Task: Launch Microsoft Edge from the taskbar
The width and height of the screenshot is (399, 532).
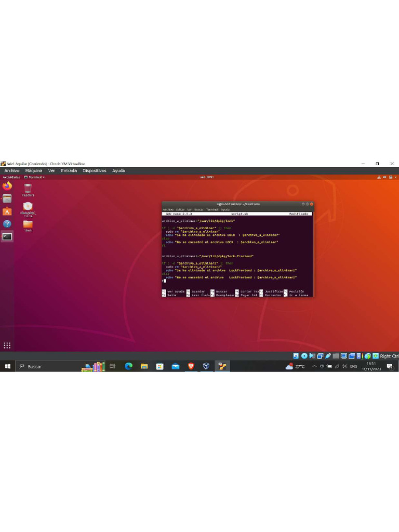Action: [x=129, y=366]
